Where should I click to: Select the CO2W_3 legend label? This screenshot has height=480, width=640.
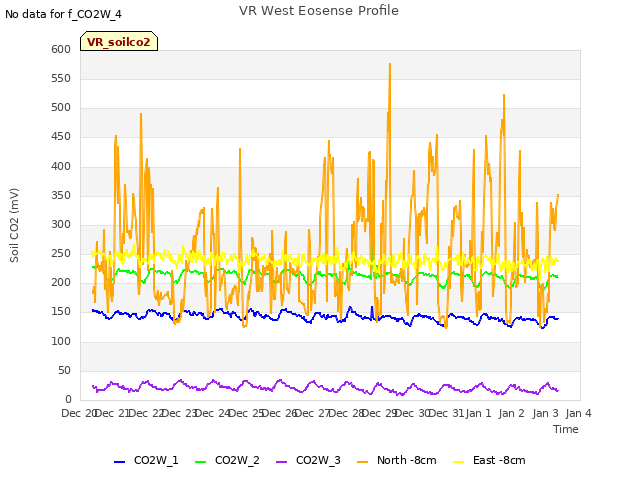(318, 460)
